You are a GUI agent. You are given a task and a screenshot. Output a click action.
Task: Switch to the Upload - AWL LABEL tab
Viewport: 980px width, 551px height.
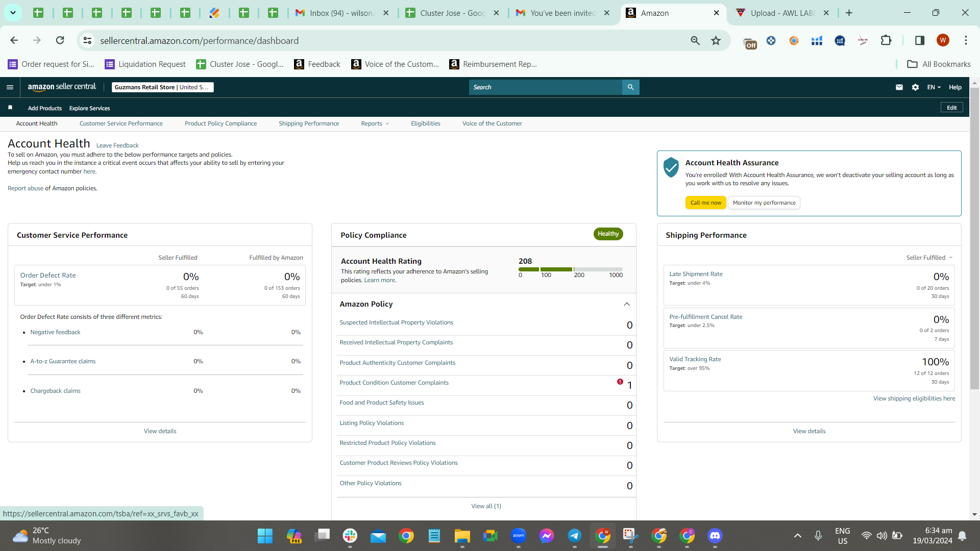click(x=782, y=13)
